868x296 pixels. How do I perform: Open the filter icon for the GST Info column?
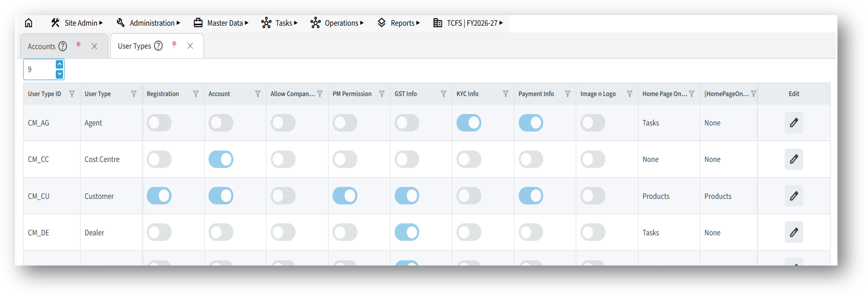click(x=444, y=94)
